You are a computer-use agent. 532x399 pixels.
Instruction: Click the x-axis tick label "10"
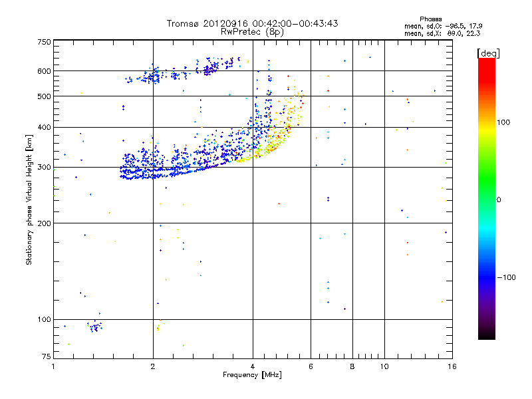(x=384, y=366)
